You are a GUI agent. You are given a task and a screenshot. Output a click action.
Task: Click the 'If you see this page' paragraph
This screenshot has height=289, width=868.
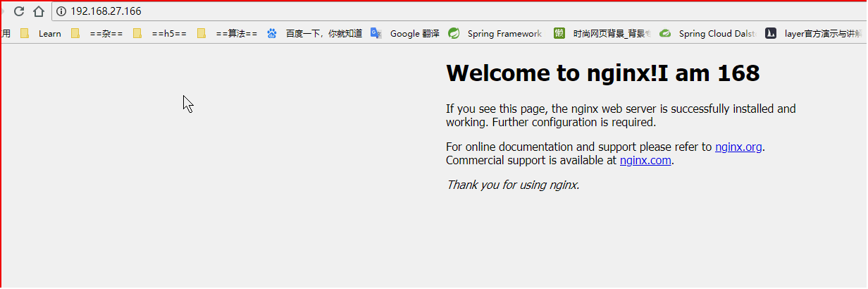pos(621,116)
